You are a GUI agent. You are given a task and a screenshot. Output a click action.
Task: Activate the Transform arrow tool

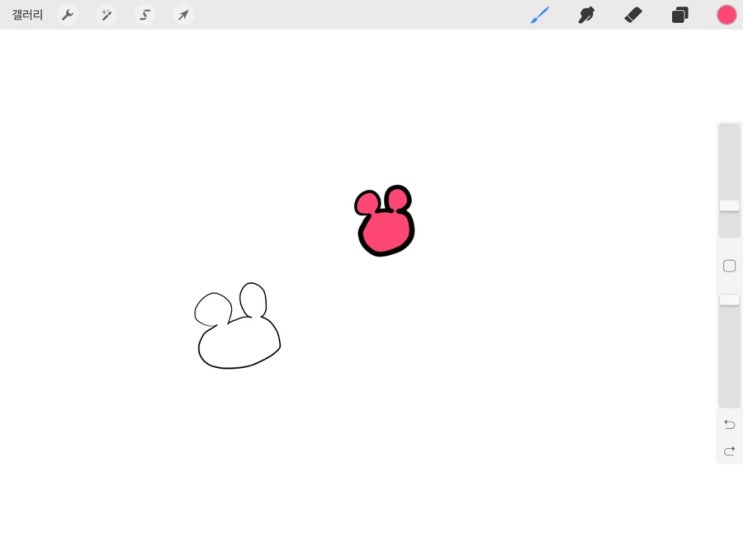point(183,15)
